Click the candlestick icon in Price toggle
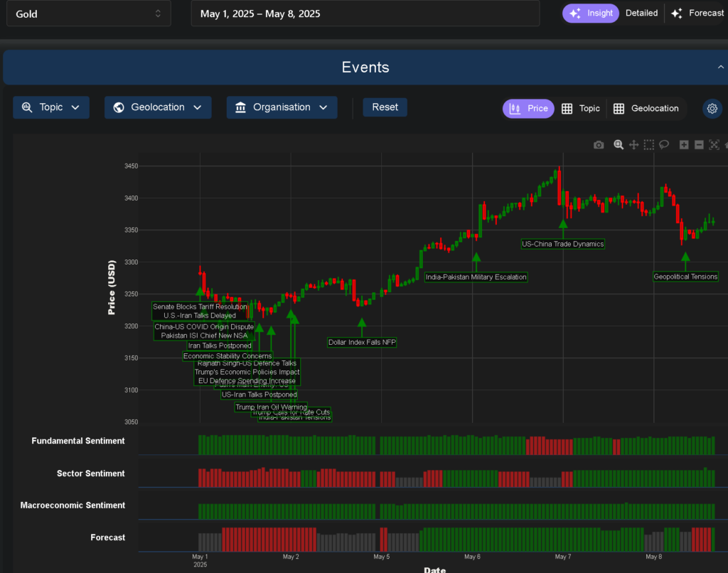Viewport: 728px width, 573px height. coord(515,109)
